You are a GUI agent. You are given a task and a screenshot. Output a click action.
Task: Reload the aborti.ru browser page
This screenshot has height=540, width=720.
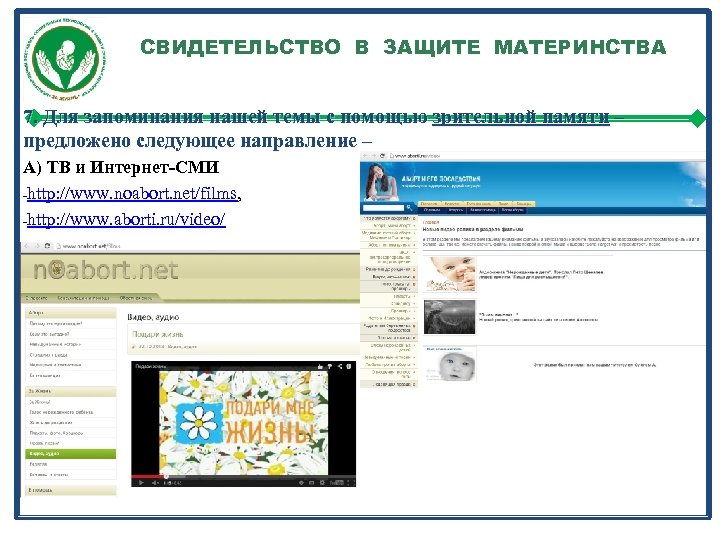[382, 156]
